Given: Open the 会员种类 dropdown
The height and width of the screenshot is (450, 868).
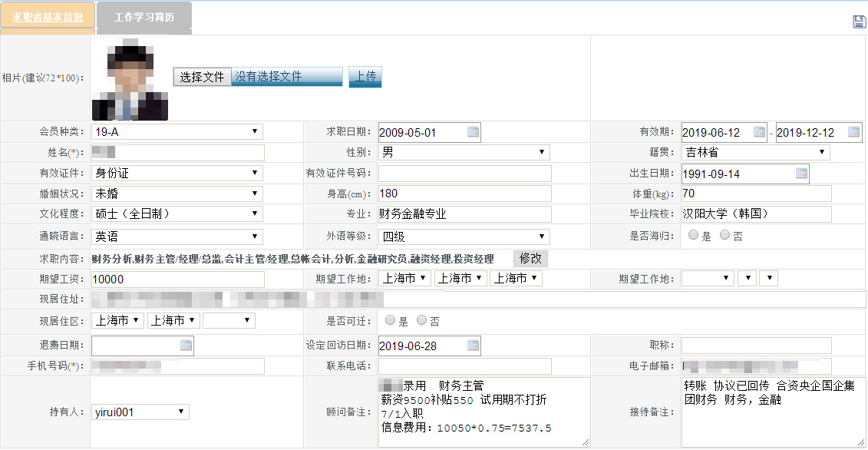Looking at the screenshot, I should tap(177, 132).
